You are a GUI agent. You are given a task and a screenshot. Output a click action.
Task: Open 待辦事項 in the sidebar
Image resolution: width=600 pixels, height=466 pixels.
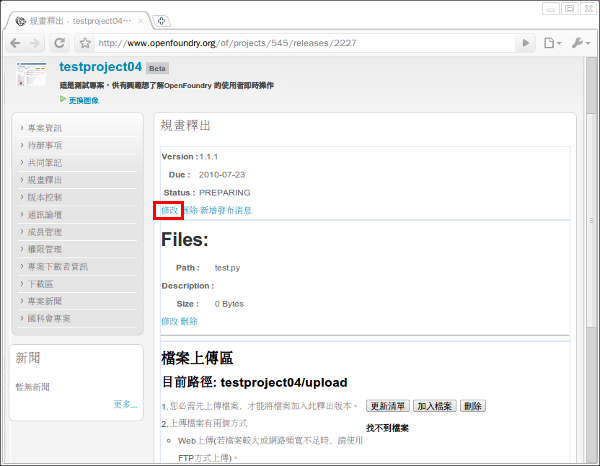(44, 145)
